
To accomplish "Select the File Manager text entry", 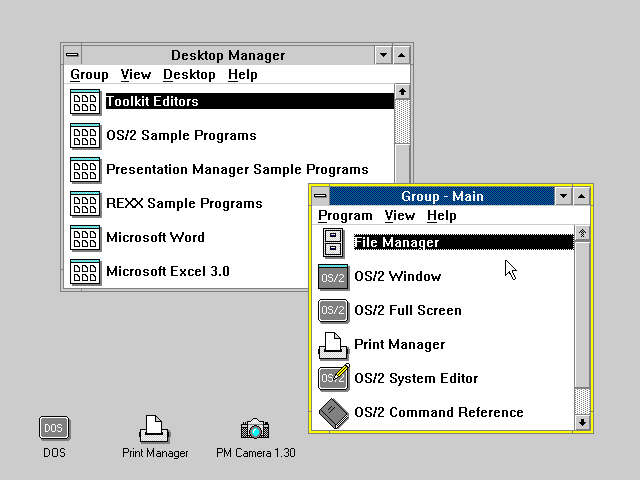I will [463, 242].
